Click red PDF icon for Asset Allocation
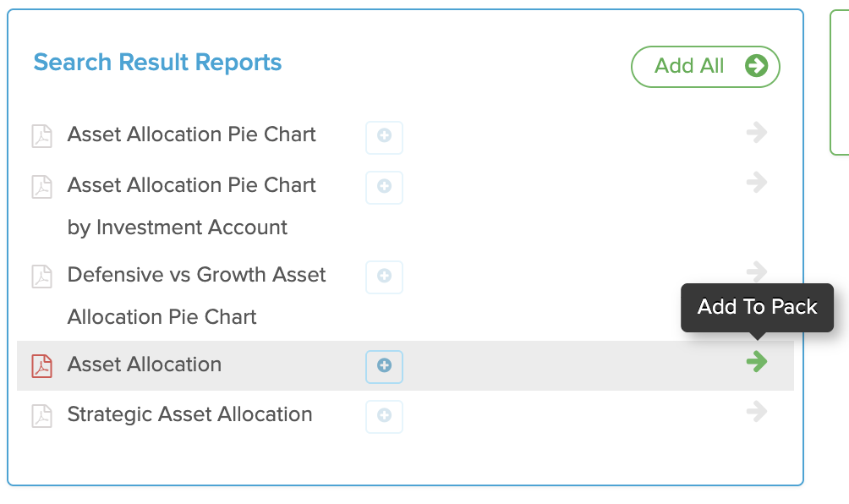849x504 pixels. pyautogui.click(x=41, y=366)
